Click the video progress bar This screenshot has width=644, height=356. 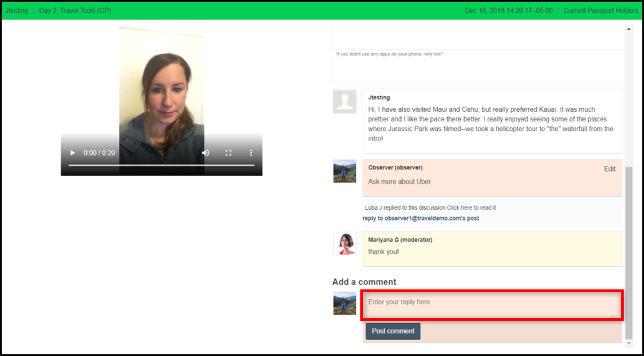tap(161, 165)
